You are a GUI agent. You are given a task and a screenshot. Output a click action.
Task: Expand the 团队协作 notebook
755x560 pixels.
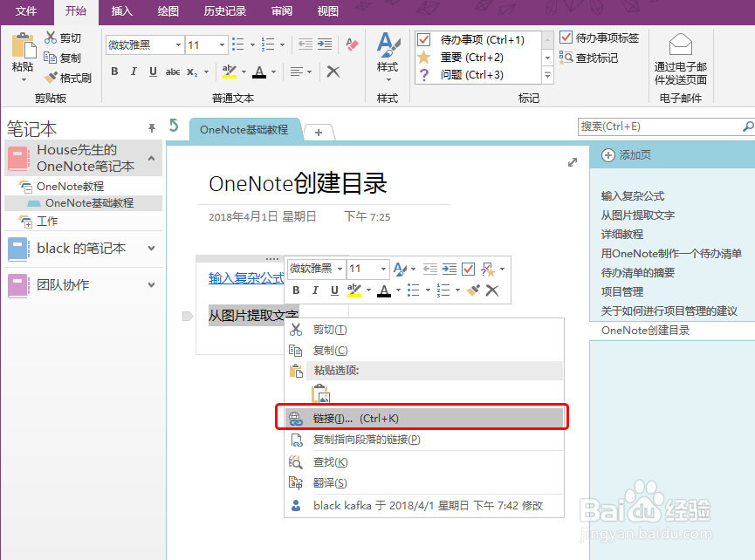coord(152,285)
